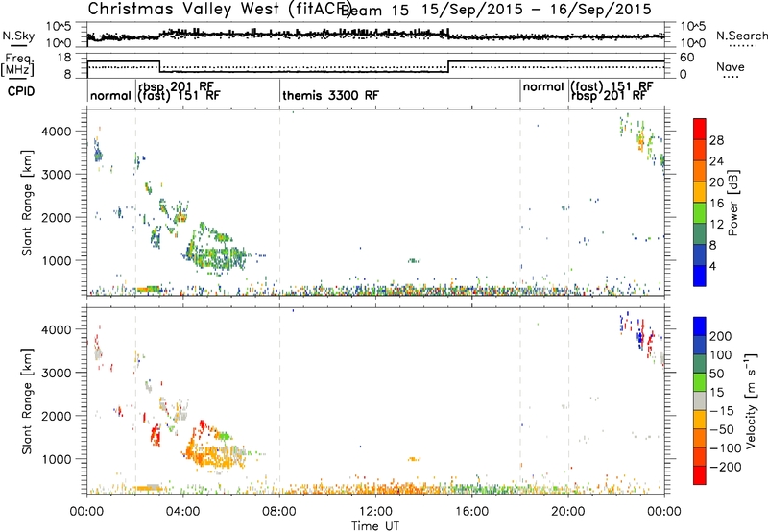Select the 20–24 dB orange Power colorbar segment
The height and width of the screenshot is (532, 768).
[x=700, y=171]
